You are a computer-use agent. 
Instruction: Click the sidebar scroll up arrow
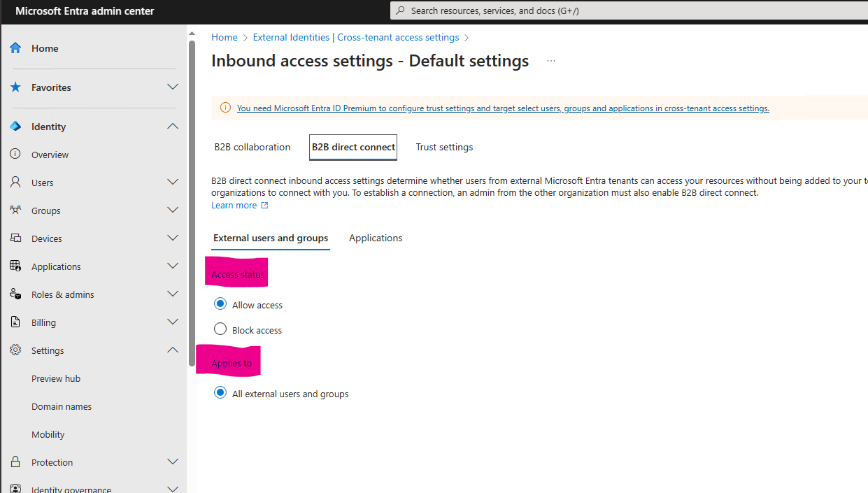pyautogui.click(x=192, y=34)
